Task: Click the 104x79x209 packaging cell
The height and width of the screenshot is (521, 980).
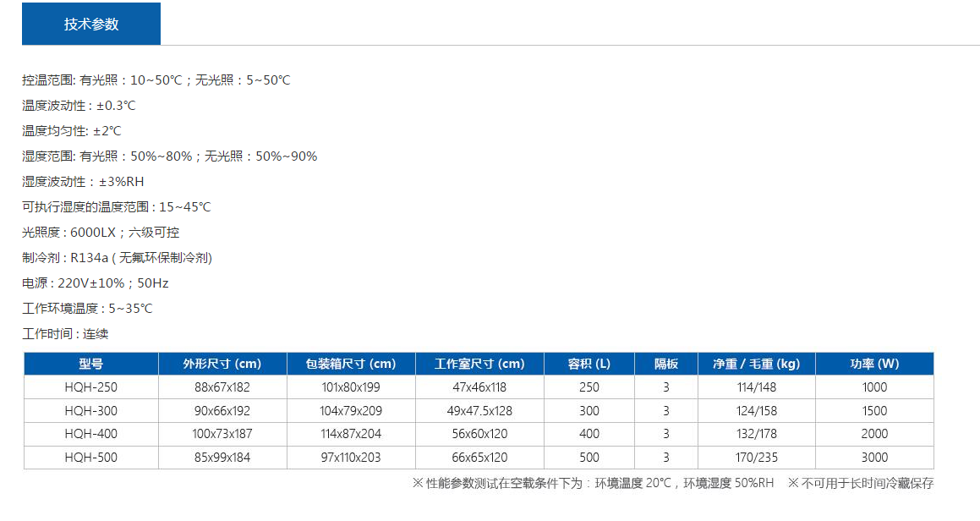Action: [351, 411]
